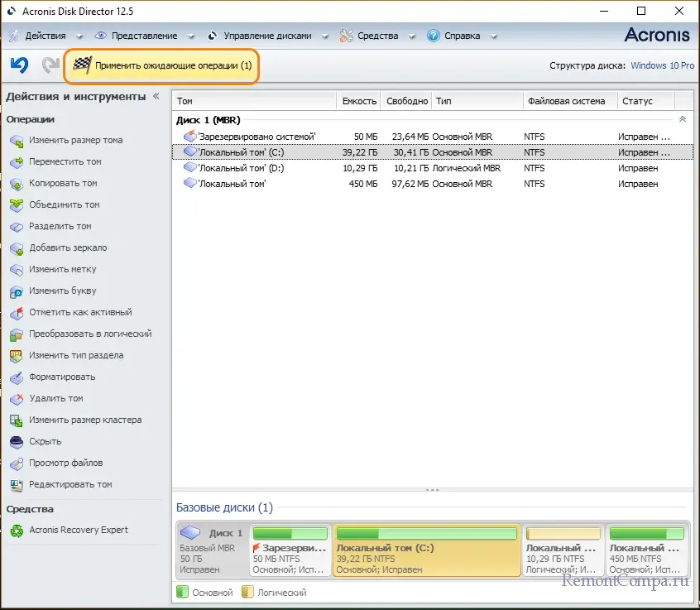Viewport: 700px width, 610px height.
Task: Collapse the Диск 1 (MBR) group
Action: coord(682,119)
